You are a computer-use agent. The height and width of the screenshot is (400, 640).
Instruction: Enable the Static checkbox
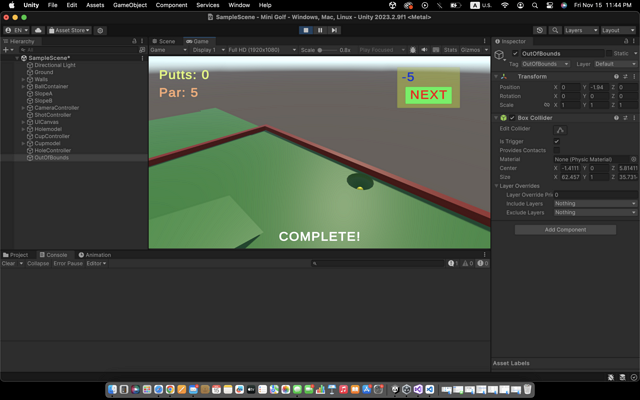[x=609, y=53]
